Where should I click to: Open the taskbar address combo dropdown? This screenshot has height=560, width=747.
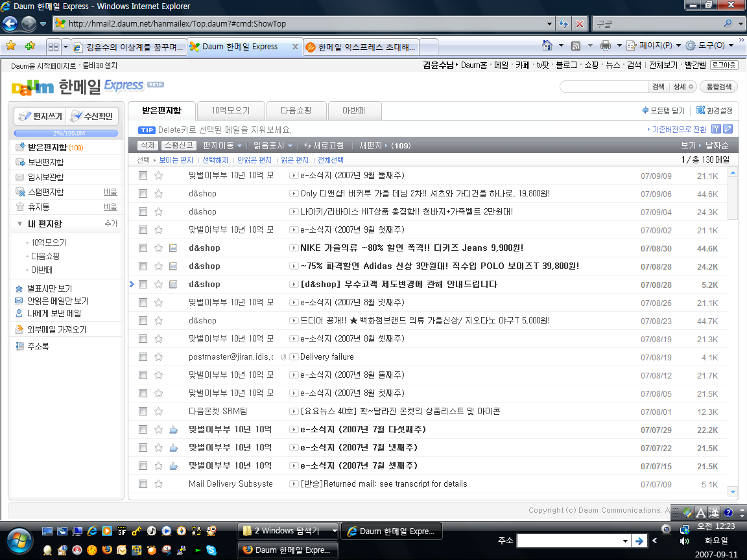coord(625,541)
